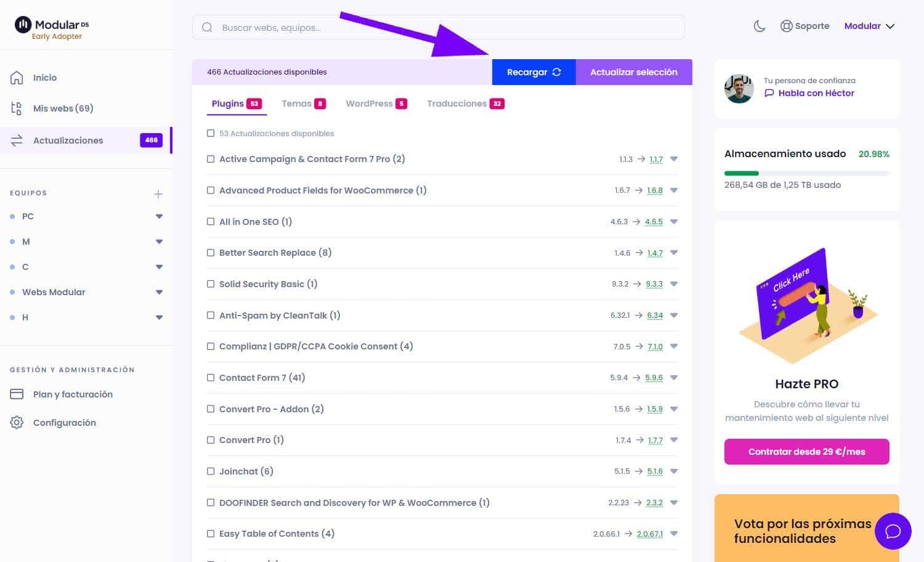Expand Easy Table of Contents row arrow
Screen dimensions: 924x562
click(x=674, y=534)
